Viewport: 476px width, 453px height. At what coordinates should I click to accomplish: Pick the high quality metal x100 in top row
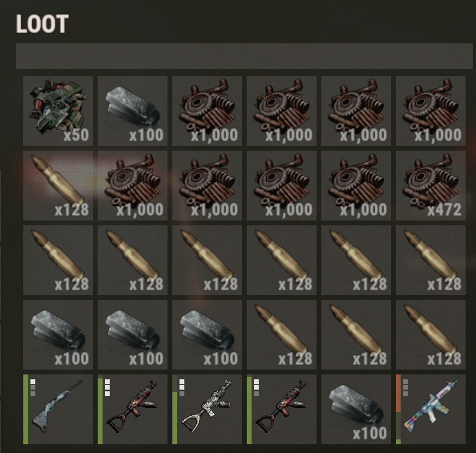133,111
